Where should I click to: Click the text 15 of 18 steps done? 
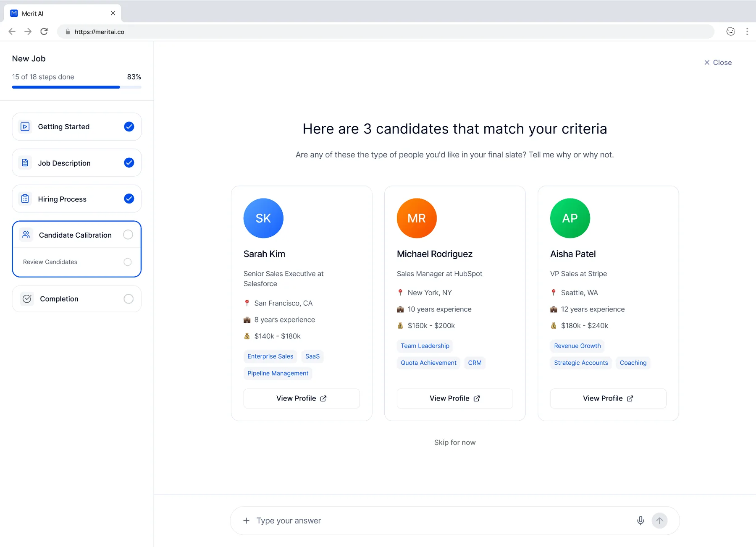pos(43,77)
